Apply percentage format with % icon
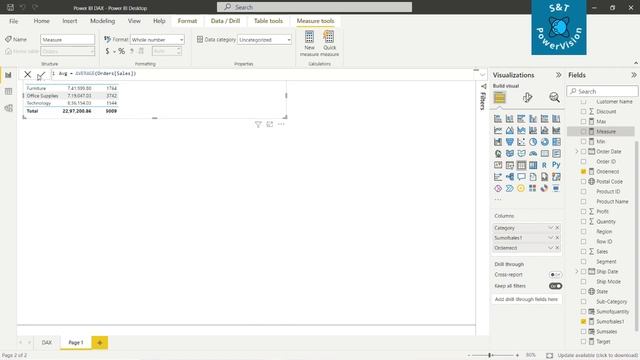 (121, 51)
